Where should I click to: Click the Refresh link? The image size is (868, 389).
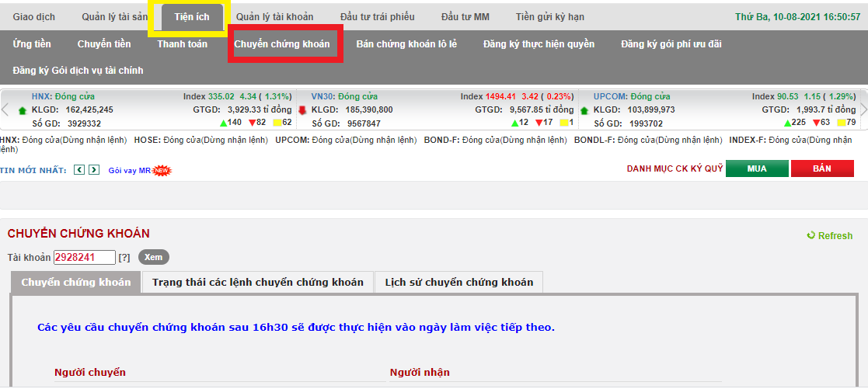click(x=835, y=236)
